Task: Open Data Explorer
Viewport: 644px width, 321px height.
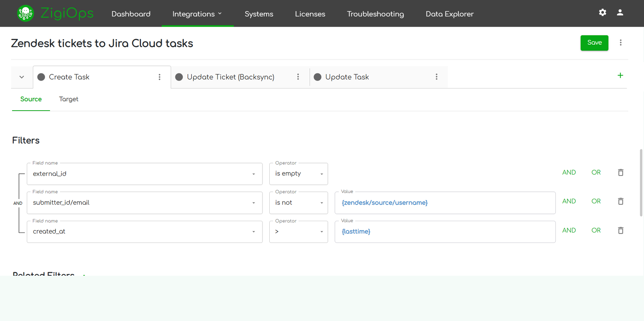Action: (x=450, y=14)
